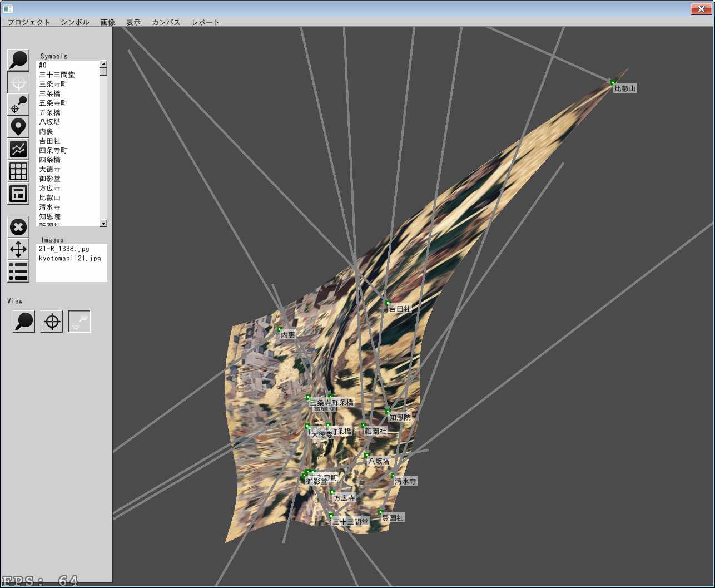This screenshot has height=588, width=715.
Task: Click the 方広寺 marker on canvas
Action: [x=332, y=492]
